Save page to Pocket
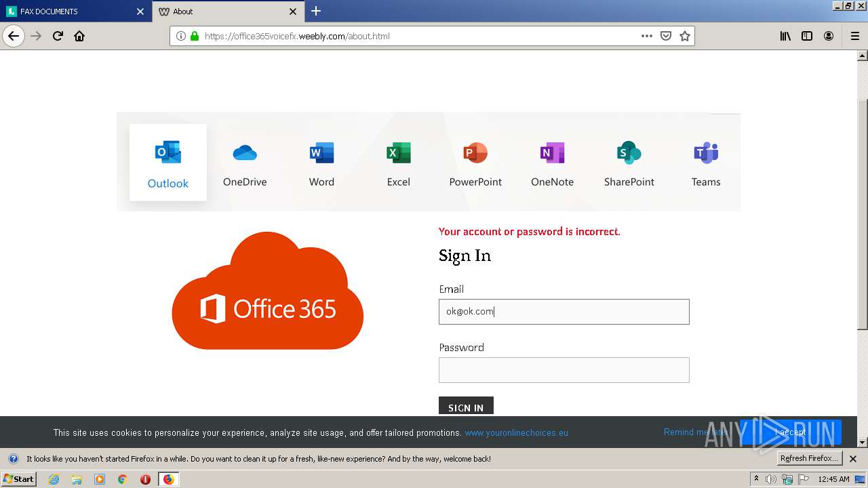This screenshot has width=868, height=488. tap(666, 36)
